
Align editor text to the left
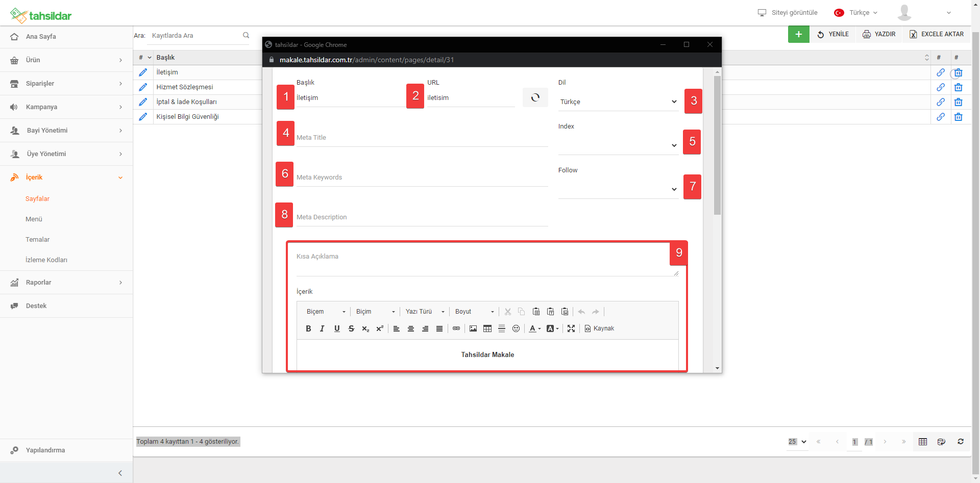click(396, 328)
